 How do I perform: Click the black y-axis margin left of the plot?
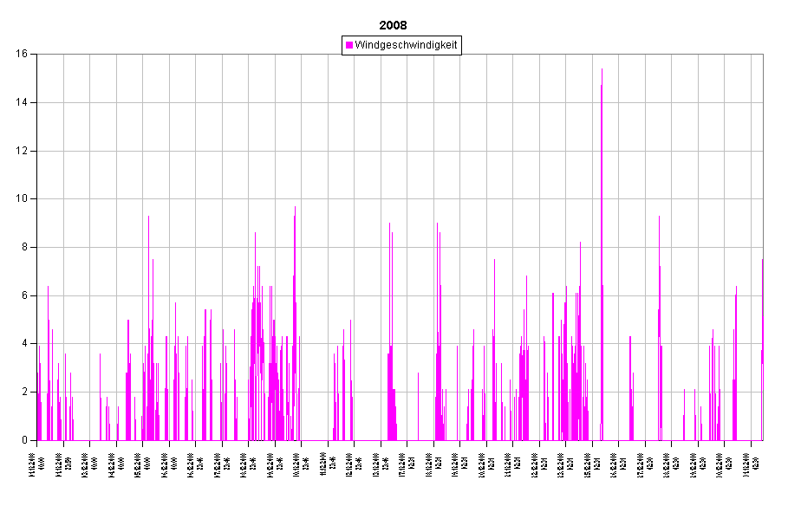tap(17, 247)
